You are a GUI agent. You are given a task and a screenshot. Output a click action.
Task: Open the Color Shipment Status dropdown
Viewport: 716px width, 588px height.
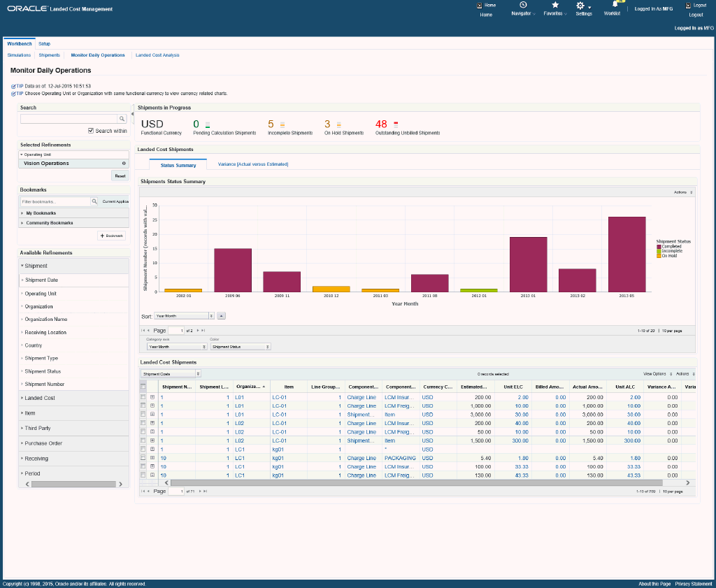coord(241,347)
